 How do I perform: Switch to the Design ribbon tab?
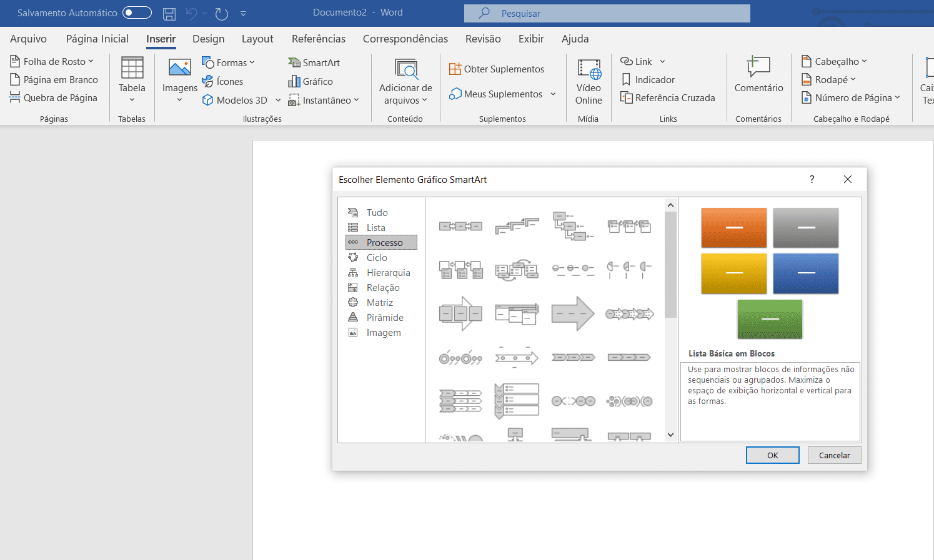coord(208,39)
